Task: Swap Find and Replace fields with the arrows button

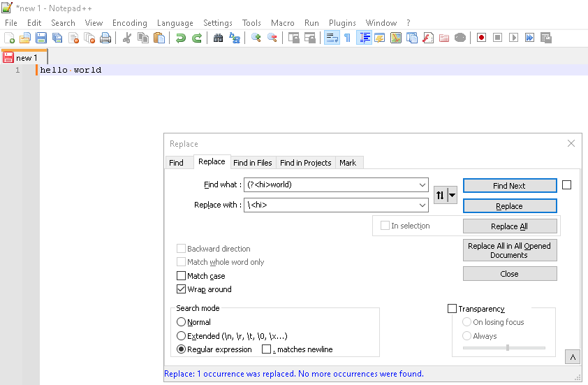Action: pos(440,195)
